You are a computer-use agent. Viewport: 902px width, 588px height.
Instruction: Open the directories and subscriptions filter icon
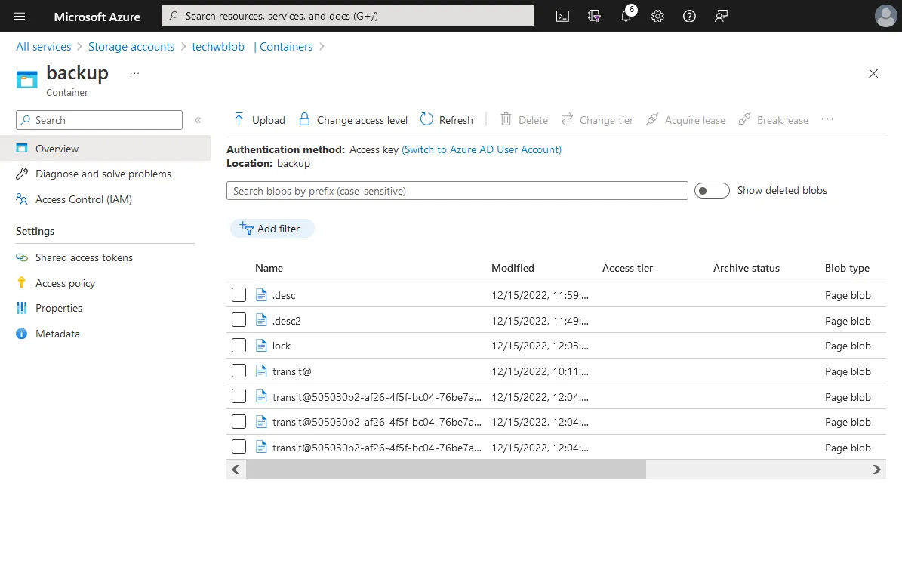(x=594, y=16)
